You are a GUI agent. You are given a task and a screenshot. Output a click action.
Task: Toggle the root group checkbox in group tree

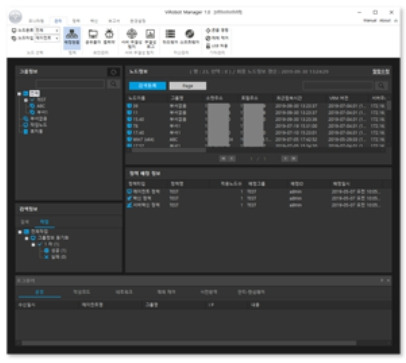click(26, 94)
